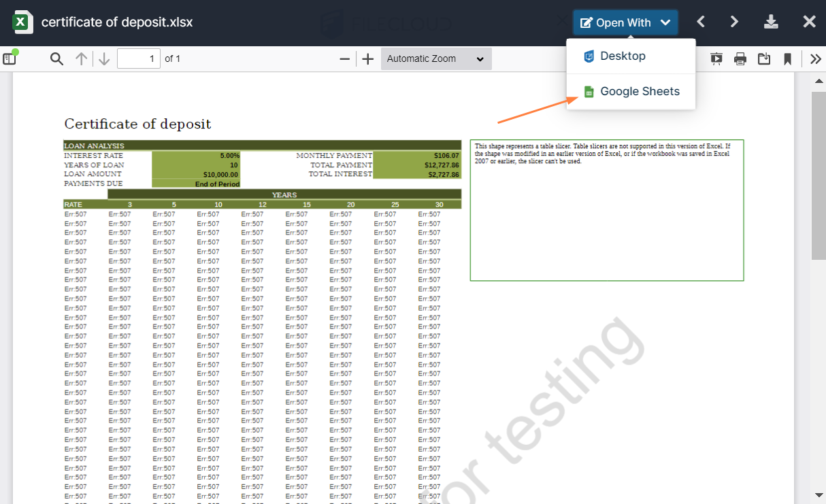Open the search within document tool

[56, 58]
